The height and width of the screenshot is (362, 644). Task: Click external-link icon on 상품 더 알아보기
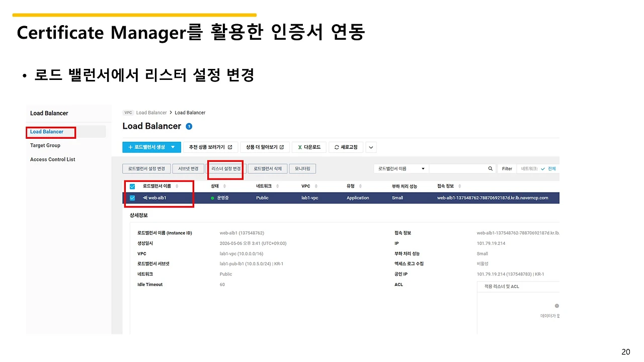282,147
